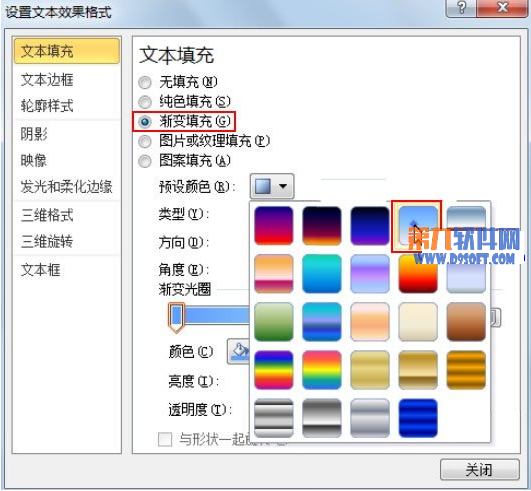Pick light-to-dark green preset gradient
531x491 pixels.
[x=274, y=322]
